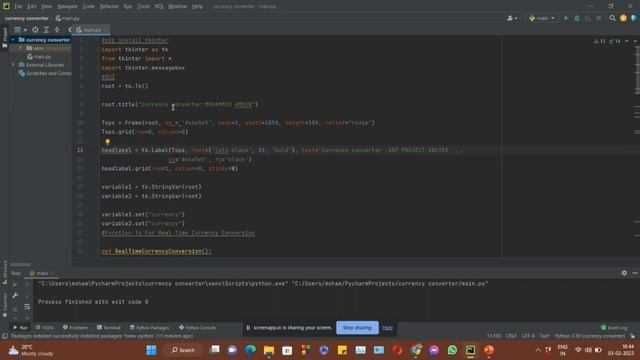Open the VCS menu
The width and height of the screenshot is (640, 360).
(159, 7)
